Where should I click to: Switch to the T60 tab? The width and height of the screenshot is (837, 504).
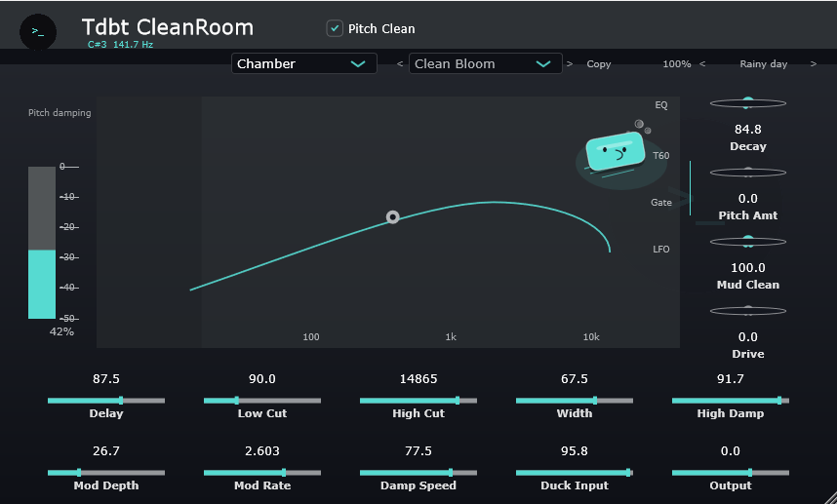click(x=660, y=156)
